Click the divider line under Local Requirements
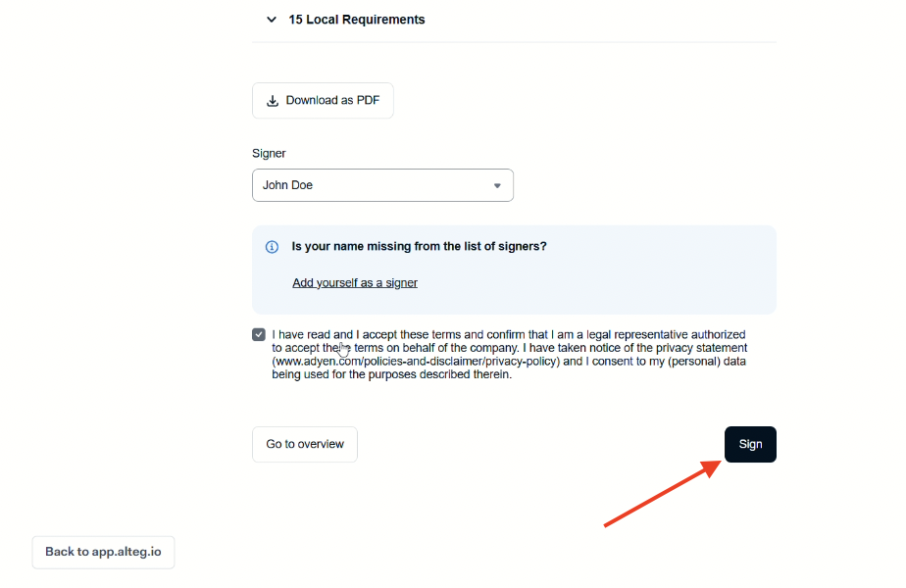This screenshot has height=588, width=906. [x=514, y=42]
